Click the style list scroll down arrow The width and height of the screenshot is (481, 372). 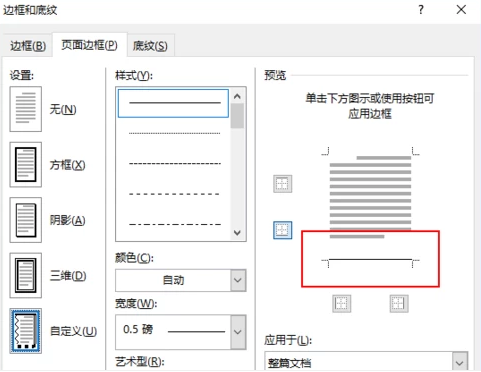237,233
